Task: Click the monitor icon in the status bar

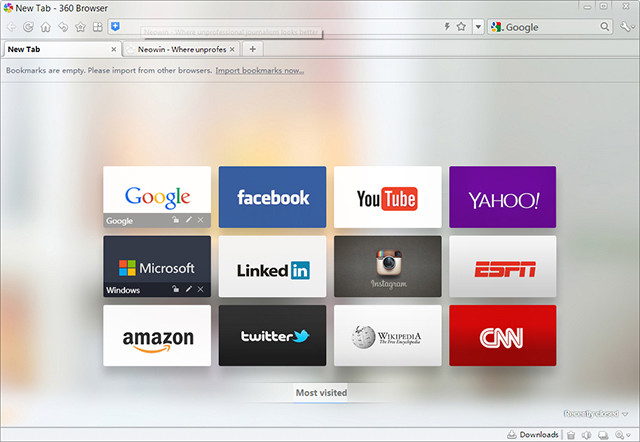Action: pyautogui.click(x=603, y=435)
